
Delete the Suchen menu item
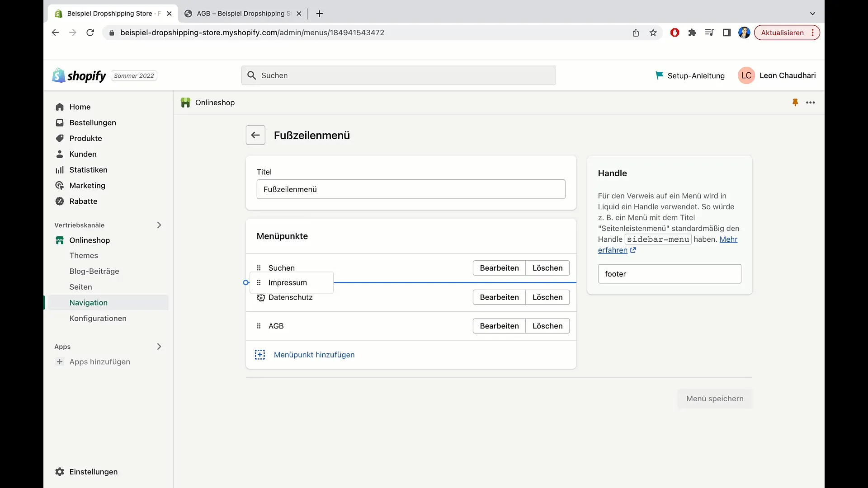tap(547, 268)
